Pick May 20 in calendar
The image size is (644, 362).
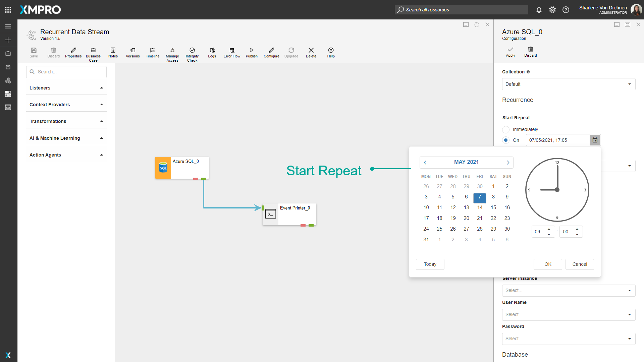pos(466,218)
